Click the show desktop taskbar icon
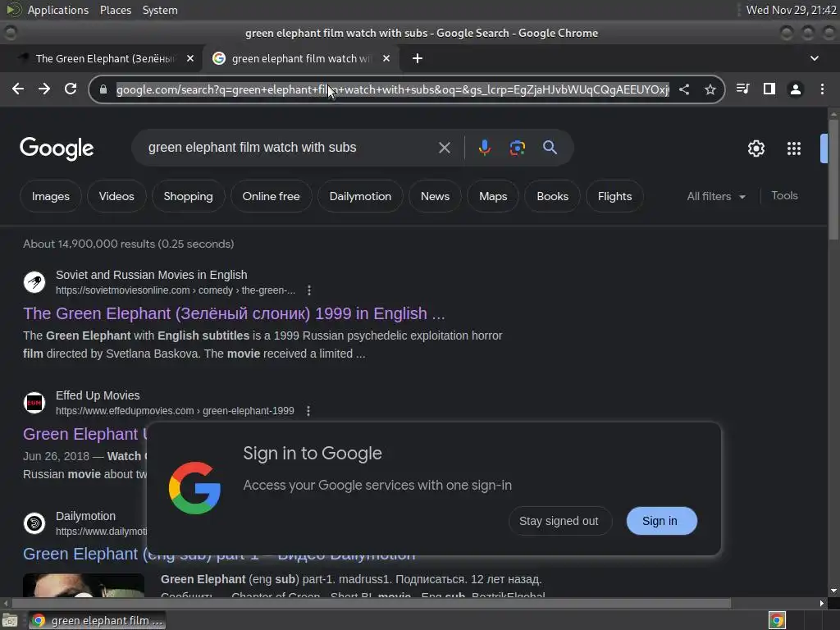840x630 pixels. click(x=10, y=620)
